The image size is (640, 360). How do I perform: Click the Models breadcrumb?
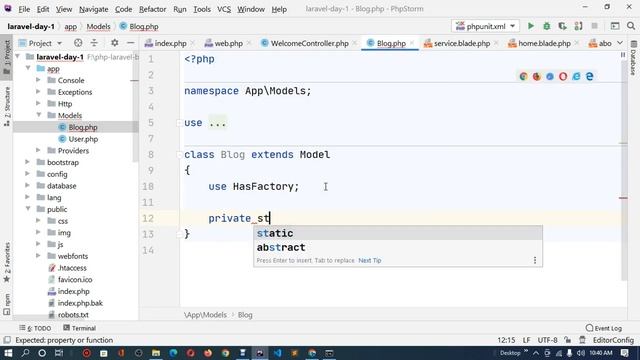98,27
